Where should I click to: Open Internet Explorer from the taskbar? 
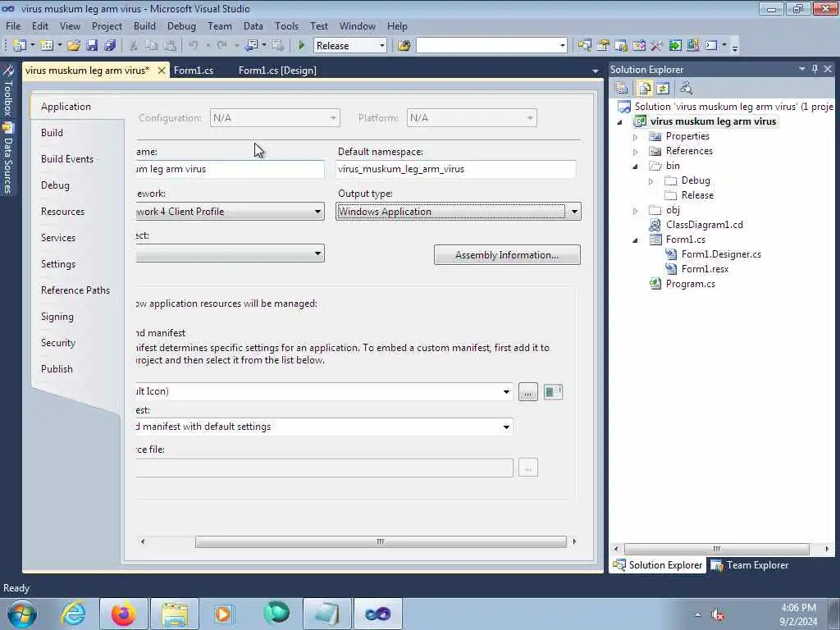(73, 614)
